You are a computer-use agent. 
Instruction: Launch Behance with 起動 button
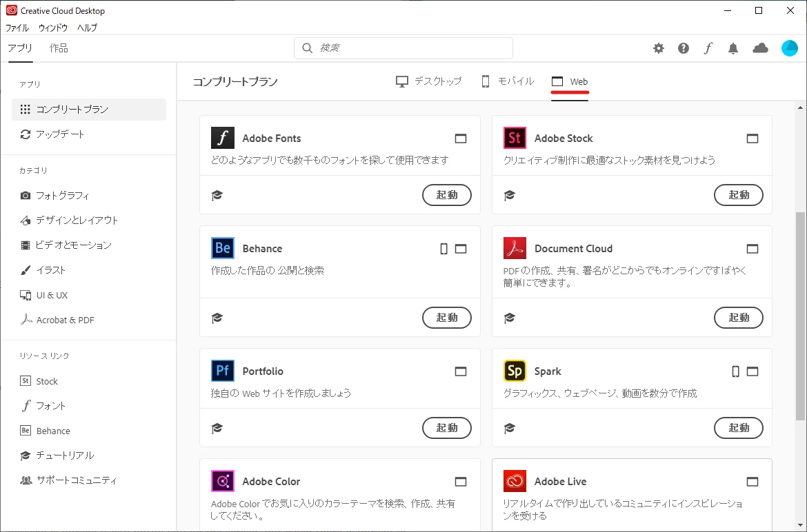pos(447,318)
